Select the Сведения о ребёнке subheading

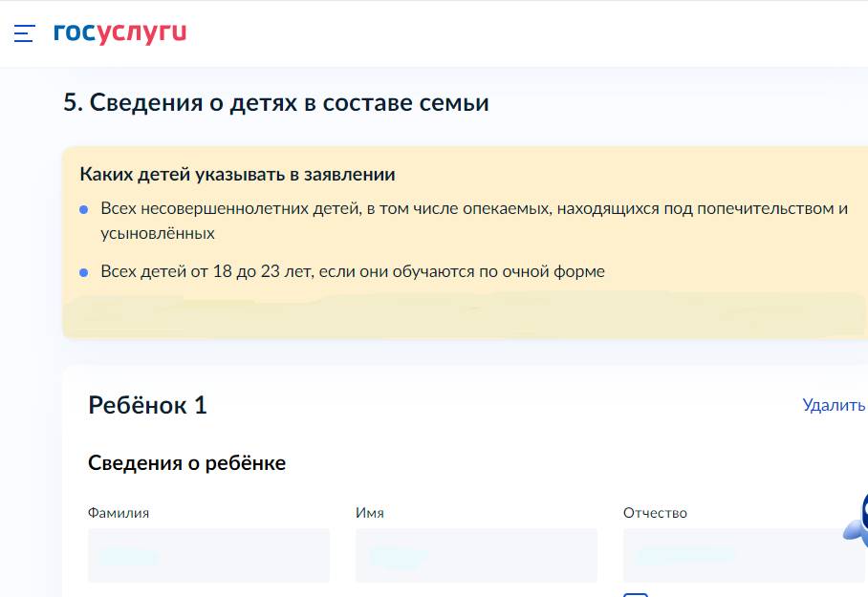click(x=187, y=462)
